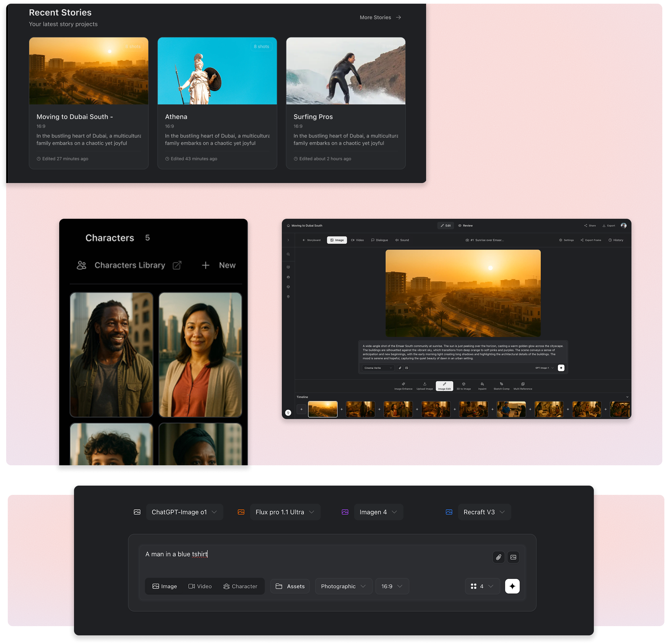Screen dimensions: 666x644
Task: Click the sparkle generate button beside count
Action: coord(512,586)
